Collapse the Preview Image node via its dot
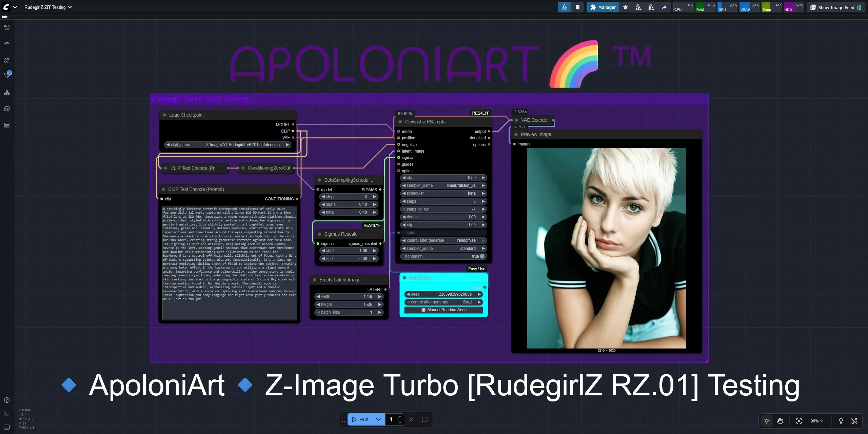Viewport: 868px width, 434px height. tap(516, 134)
